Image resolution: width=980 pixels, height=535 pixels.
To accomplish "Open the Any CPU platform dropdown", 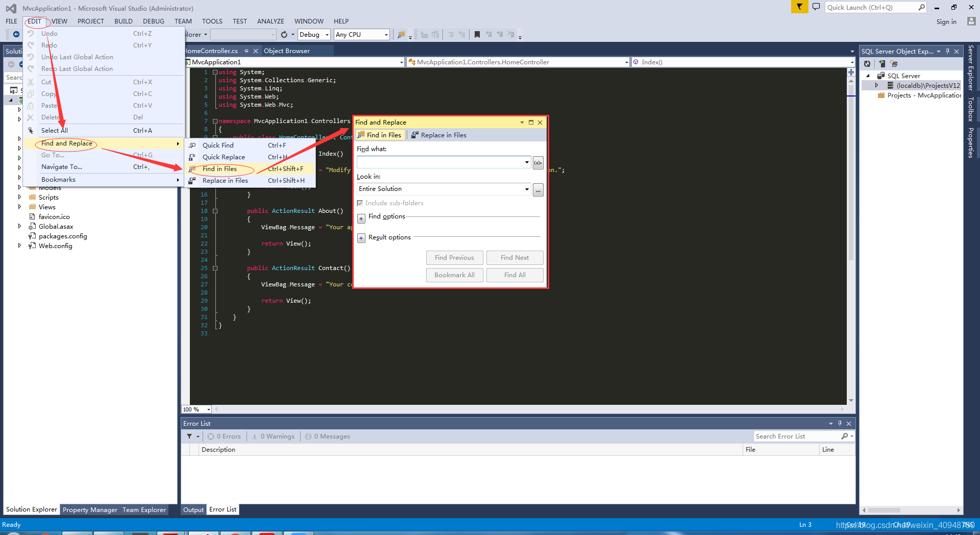I will click(x=386, y=35).
